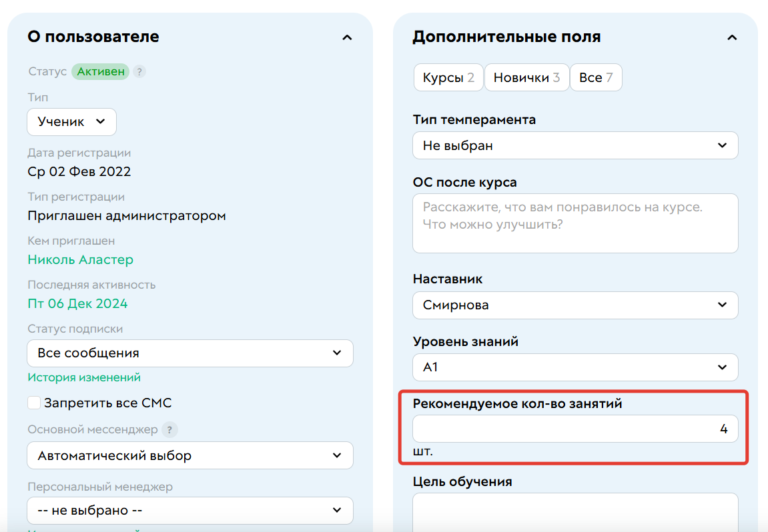
Task: Open the Тип dropdown showing Ученик
Action: 71,121
